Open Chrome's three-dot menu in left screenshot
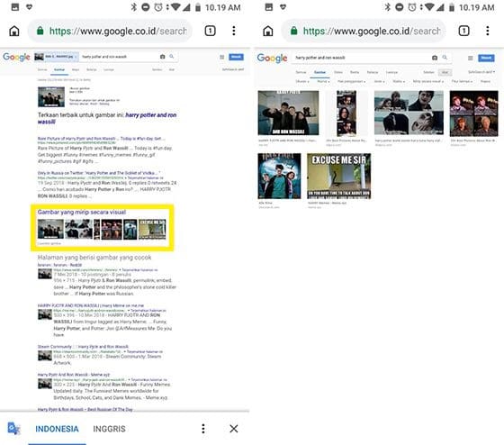The height and width of the screenshot is (445, 504). [x=234, y=31]
